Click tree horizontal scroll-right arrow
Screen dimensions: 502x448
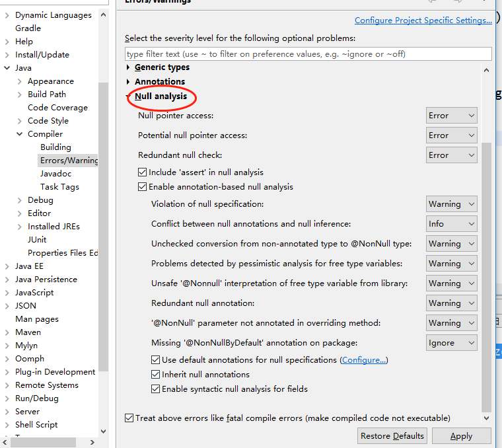[92, 442]
